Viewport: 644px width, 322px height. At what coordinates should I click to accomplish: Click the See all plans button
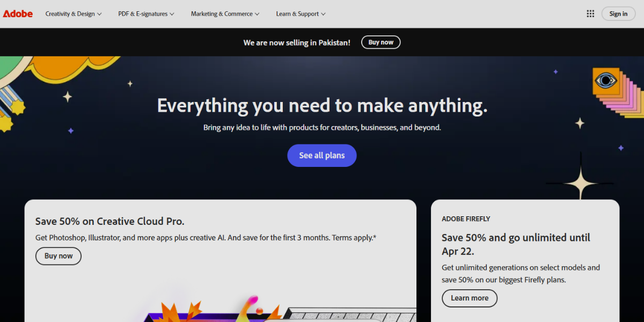pyautogui.click(x=321, y=156)
